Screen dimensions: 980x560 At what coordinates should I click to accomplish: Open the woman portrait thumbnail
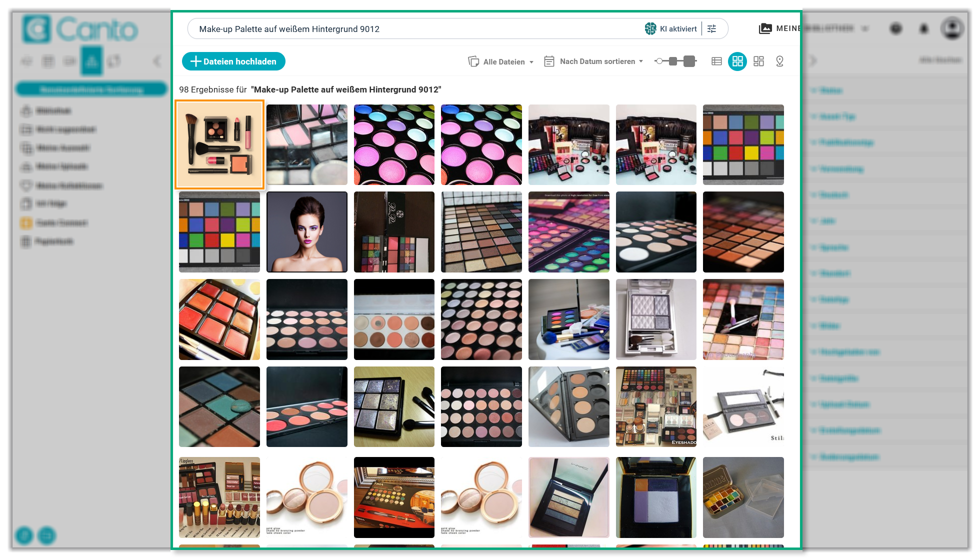tap(307, 232)
